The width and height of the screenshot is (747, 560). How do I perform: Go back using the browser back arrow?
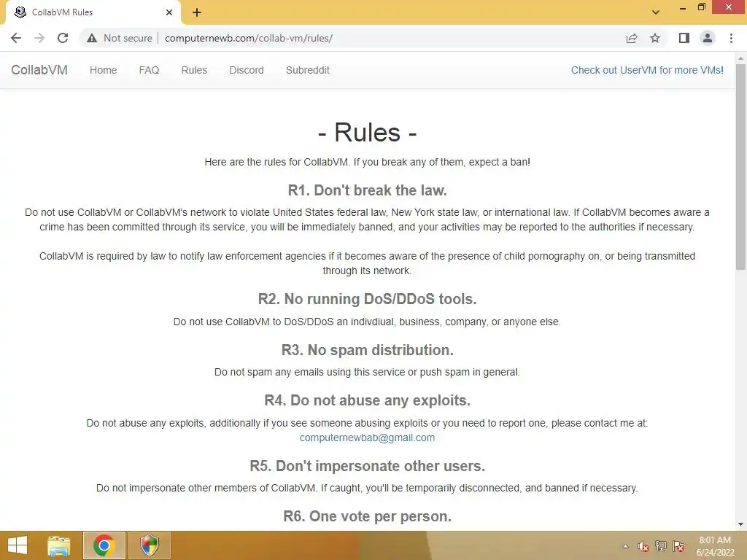pyautogui.click(x=16, y=38)
